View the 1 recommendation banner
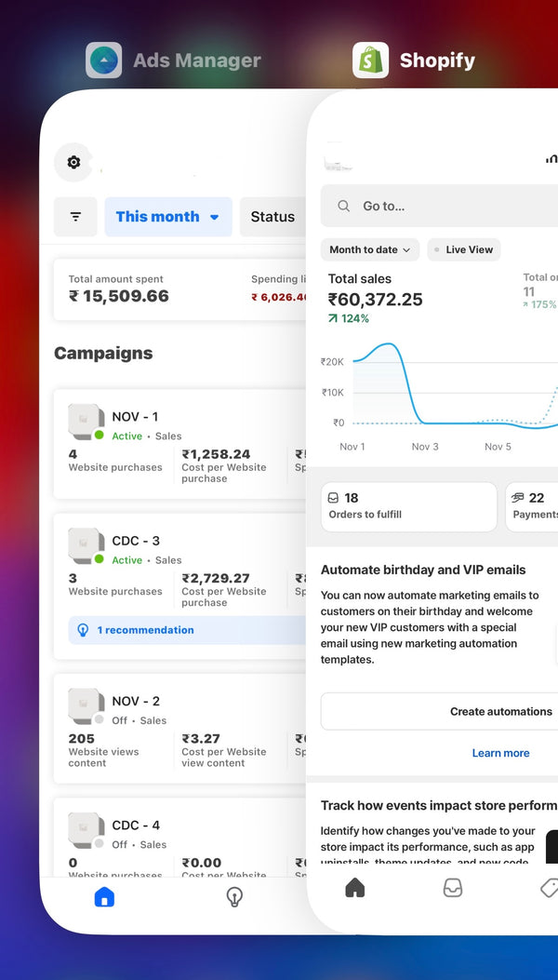 coord(186,630)
